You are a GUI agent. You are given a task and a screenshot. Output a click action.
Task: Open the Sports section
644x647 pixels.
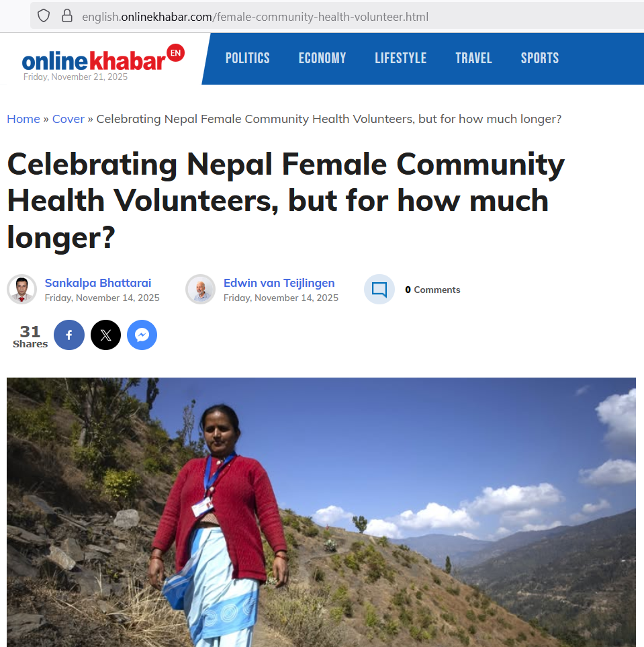[540, 58]
